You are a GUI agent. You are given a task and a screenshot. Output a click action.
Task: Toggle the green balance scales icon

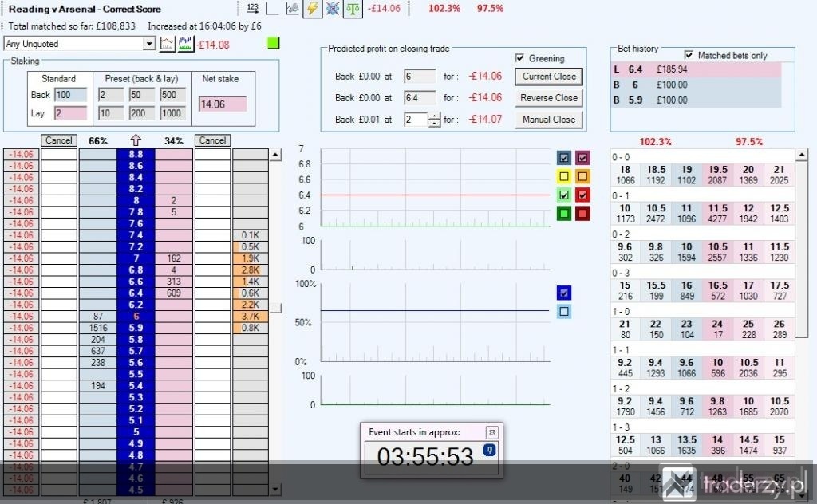pyautogui.click(x=353, y=8)
